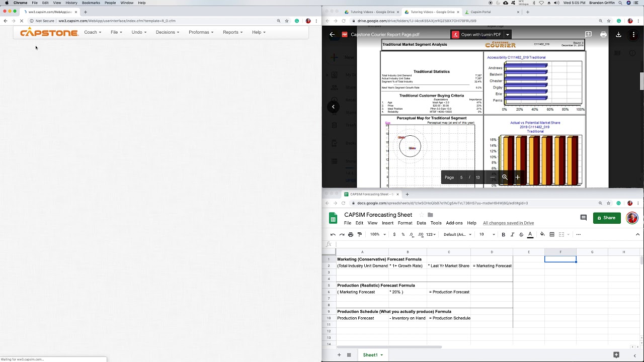Print the spreadsheet from Sheets toolbar

351,234
